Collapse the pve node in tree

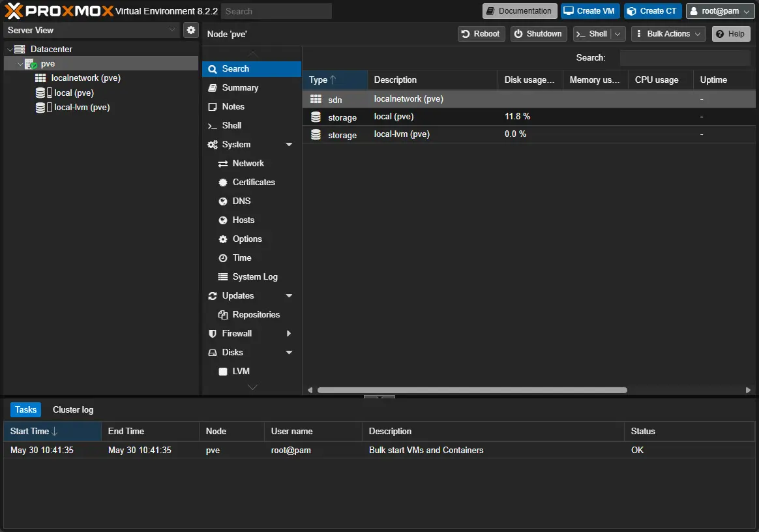coord(20,64)
